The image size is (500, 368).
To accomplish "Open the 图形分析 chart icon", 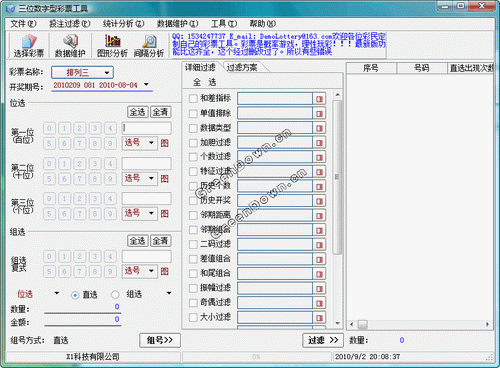I will click(112, 46).
